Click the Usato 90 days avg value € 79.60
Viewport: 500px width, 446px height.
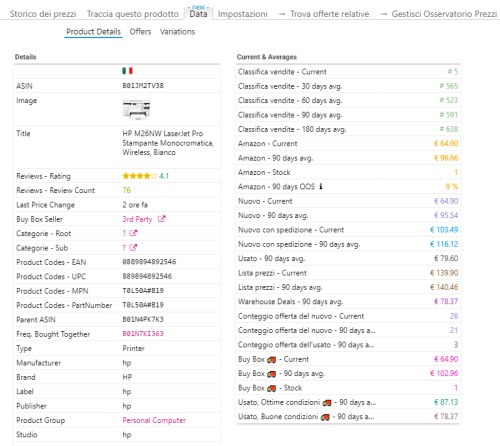point(446,258)
